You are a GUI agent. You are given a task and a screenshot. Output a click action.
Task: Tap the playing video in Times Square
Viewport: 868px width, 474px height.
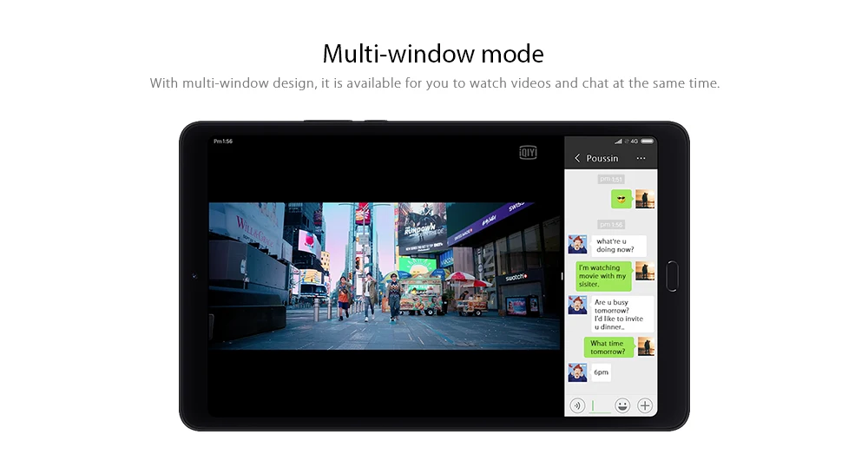point(385,276)
